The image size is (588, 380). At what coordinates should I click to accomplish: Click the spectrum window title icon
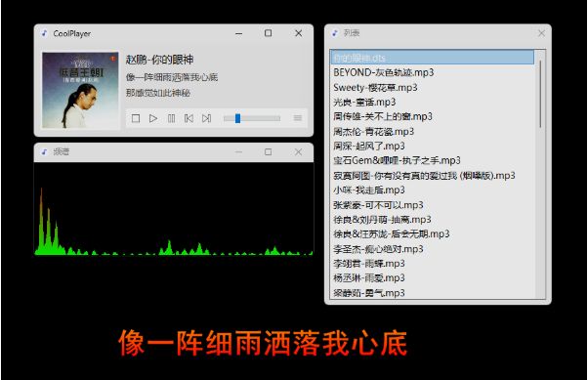click(45, 152)
